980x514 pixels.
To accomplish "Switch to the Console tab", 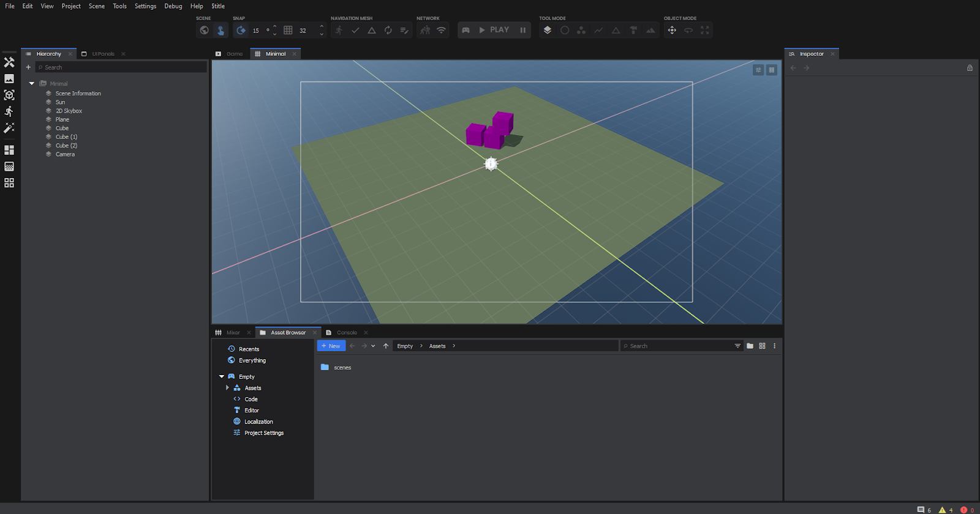I will [347, 333].
